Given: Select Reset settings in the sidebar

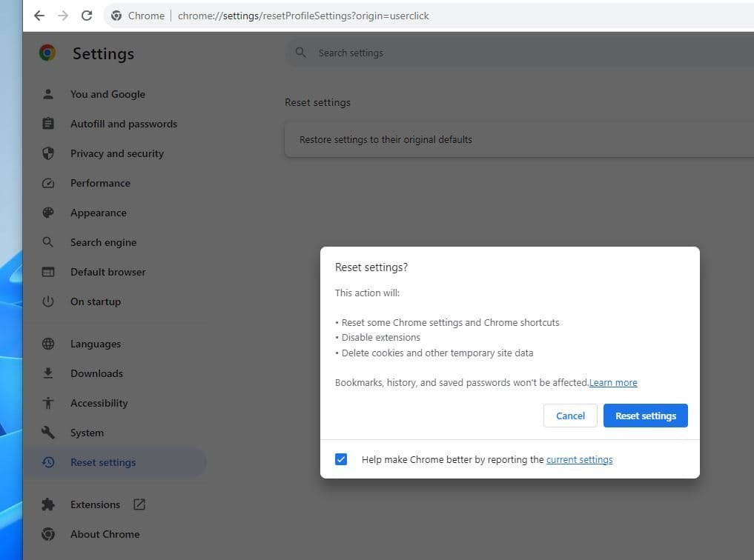Looking at the screenshot, I should tap(103, 462).
